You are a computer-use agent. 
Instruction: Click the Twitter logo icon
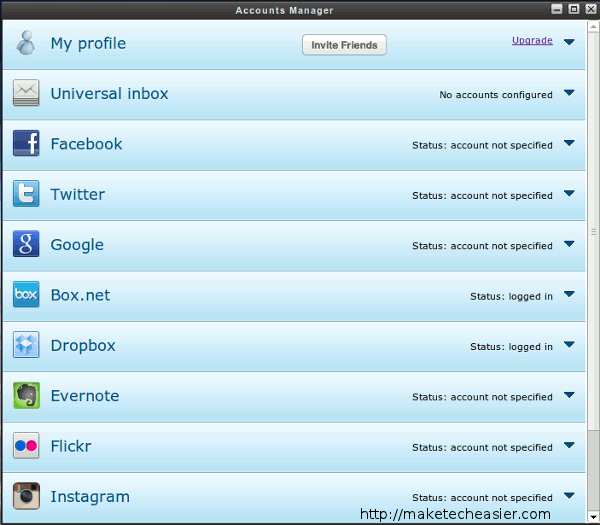(x=26, y=194)
